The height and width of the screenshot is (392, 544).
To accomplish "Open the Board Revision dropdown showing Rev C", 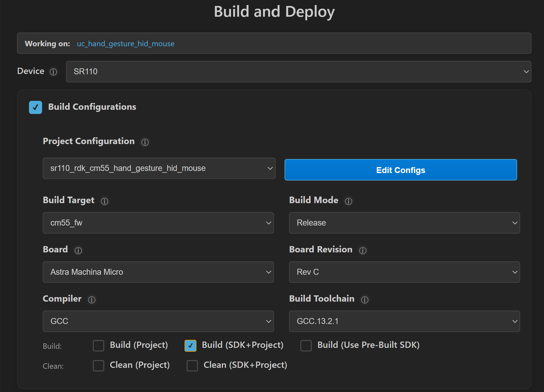I will (x=405, y=272).
